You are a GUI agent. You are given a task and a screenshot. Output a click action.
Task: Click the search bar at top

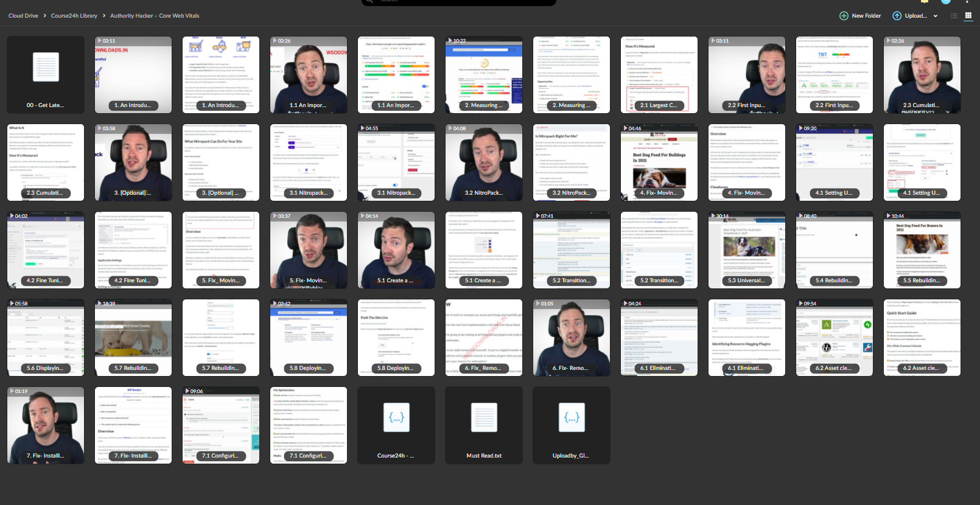click(459, 2)
